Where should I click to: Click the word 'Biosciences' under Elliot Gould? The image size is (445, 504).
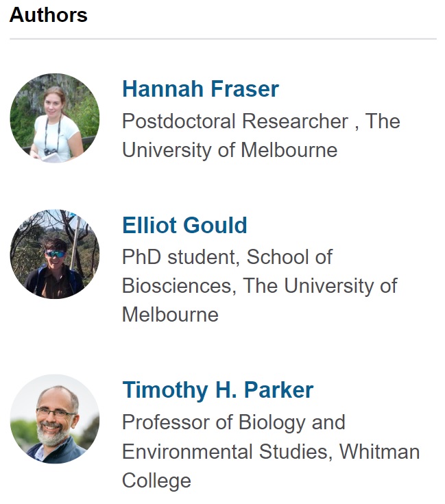pyautogui.click(x=176, y=285)
